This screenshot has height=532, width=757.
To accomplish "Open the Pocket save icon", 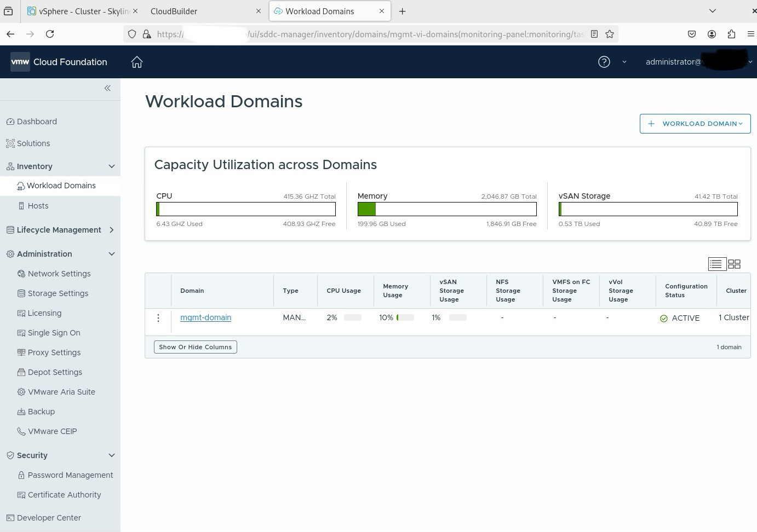I will (692, 34).
